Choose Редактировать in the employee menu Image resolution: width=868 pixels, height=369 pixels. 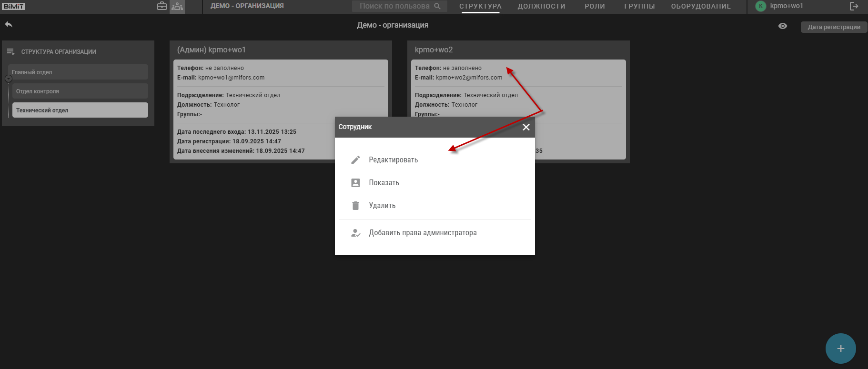(393, 160)
